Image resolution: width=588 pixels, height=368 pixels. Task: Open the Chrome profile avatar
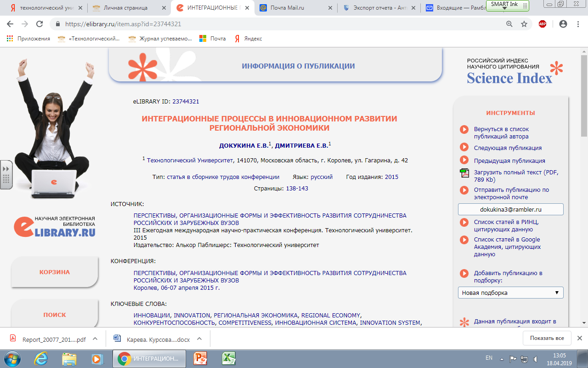(563, 24)
